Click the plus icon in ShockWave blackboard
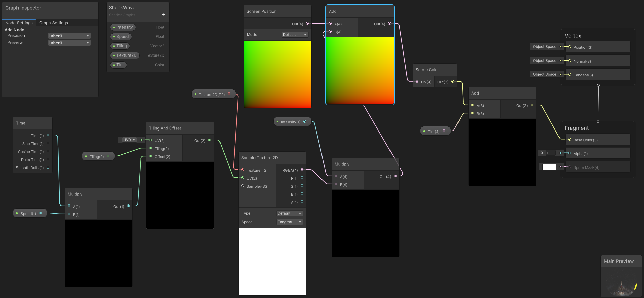The image size is (644, 298). pos(163,15)
